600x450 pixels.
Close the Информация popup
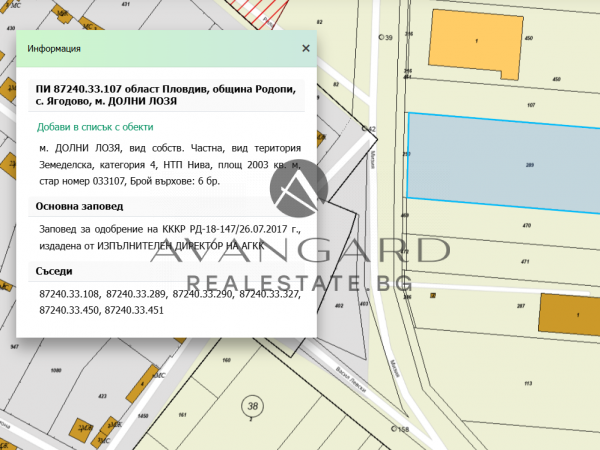305,47
